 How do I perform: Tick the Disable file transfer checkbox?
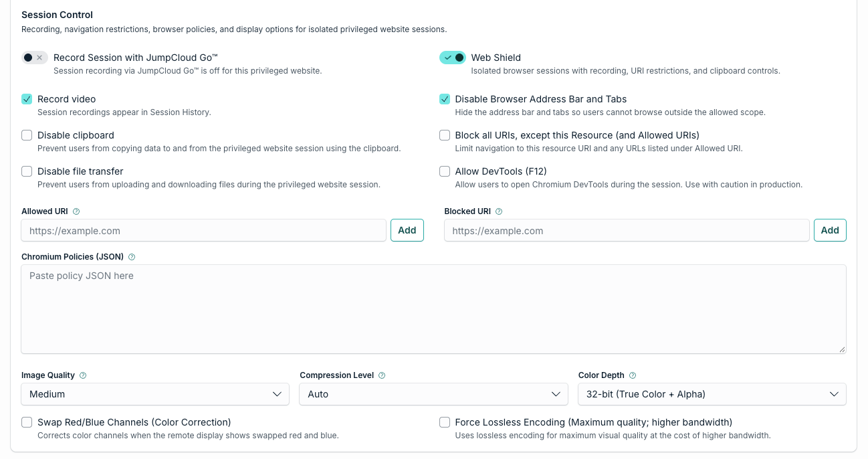[27, 171]
